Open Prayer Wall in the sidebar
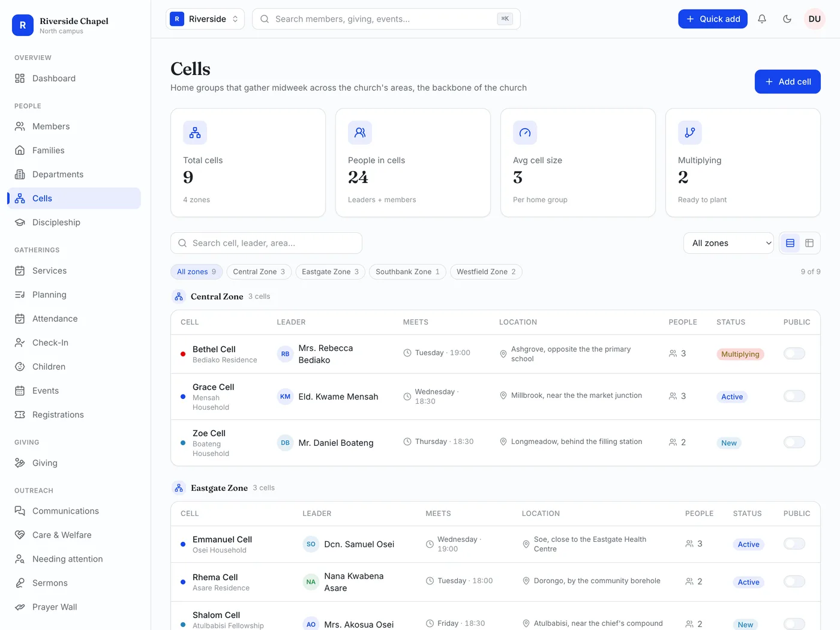The image size is (840, 630). pos(74,607)
